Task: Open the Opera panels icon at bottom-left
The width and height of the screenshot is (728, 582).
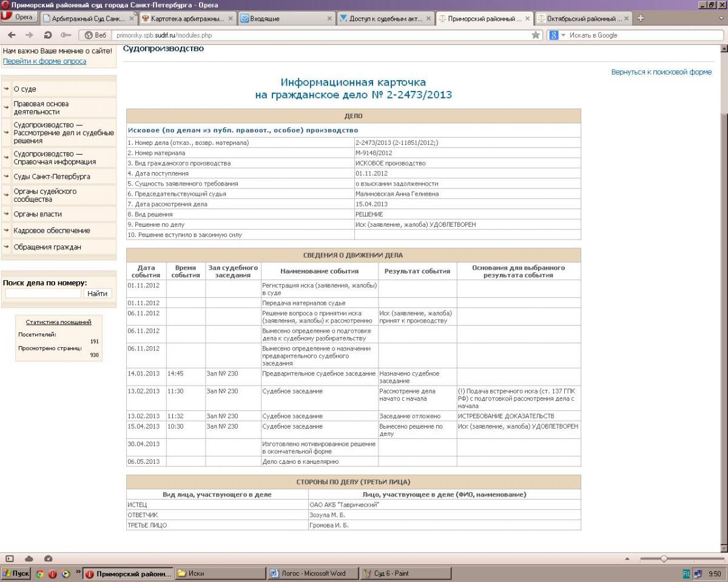Action: pyautogui.click(x=10, y=558)
